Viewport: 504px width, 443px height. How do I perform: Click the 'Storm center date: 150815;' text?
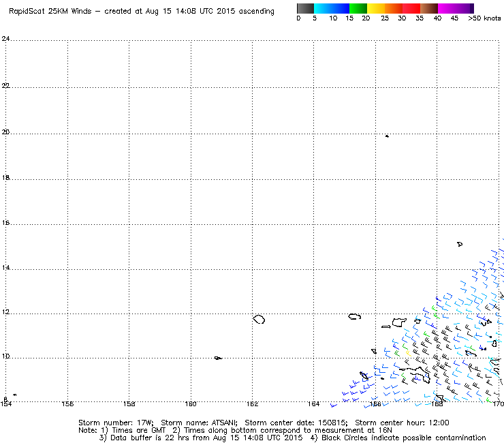pyautogui.click(x=296, y=423)
